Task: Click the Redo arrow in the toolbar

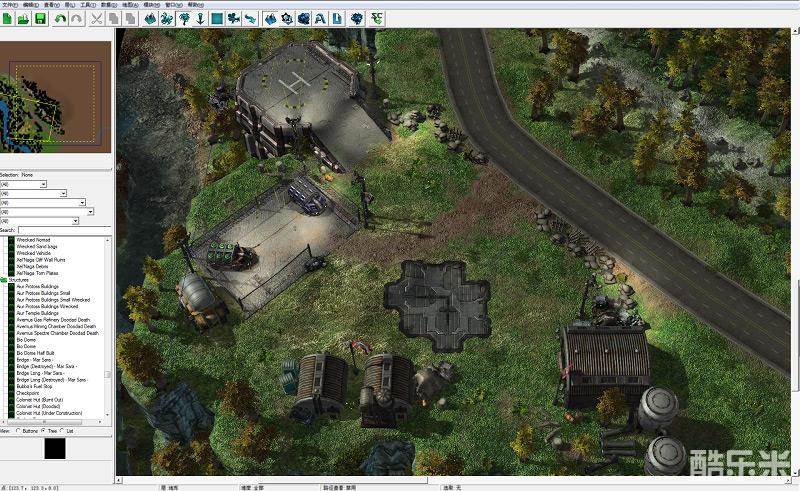Action: pos(76,18)
